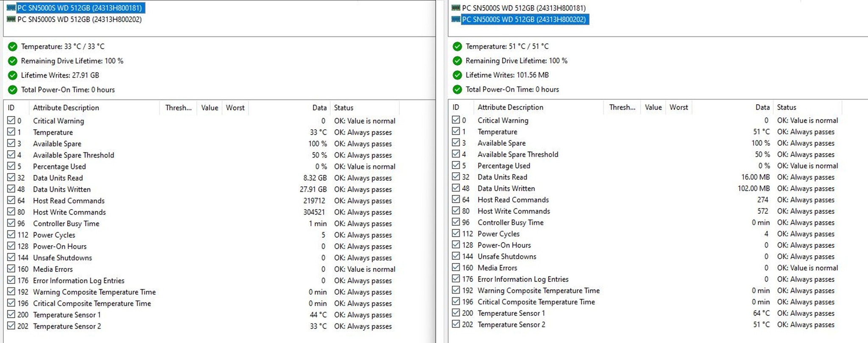Click Worst column header in right drive panel
This screenshot has width=868, height=343.
[x=678, y=108]
